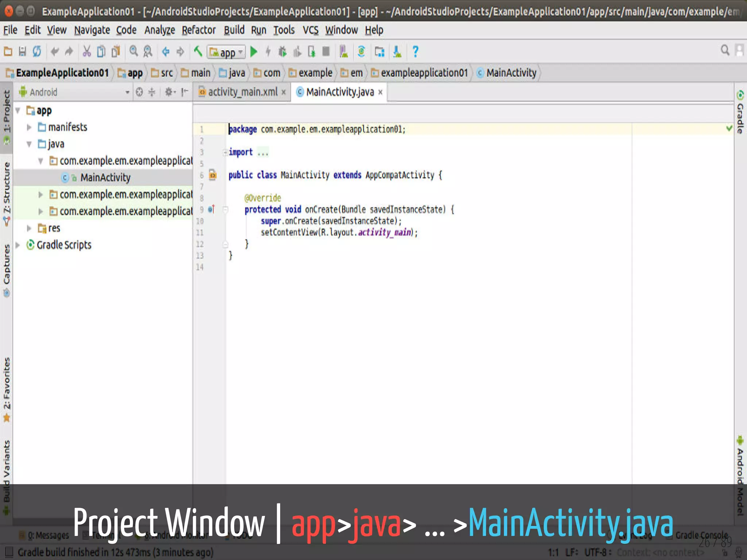Click Hide panel icon in Project header
This screenshot has width=747, height=560.
tap(185, 92)
